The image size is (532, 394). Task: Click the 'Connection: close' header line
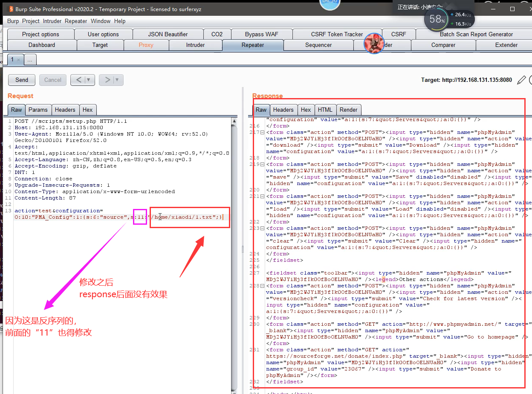43,179
